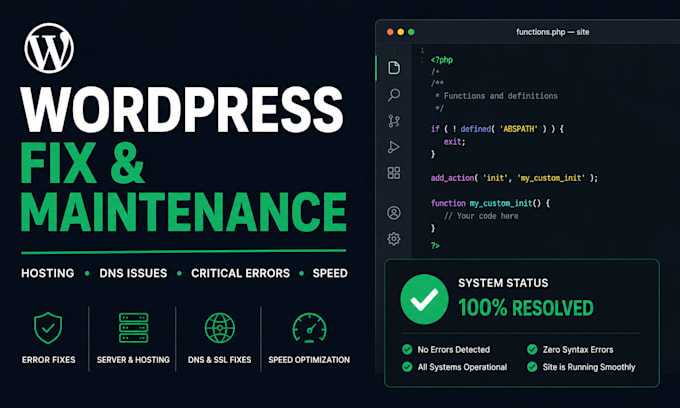680x408 pixels.
Task: Click the ERROR FIXES caption
Action: [x=49, y=360]
